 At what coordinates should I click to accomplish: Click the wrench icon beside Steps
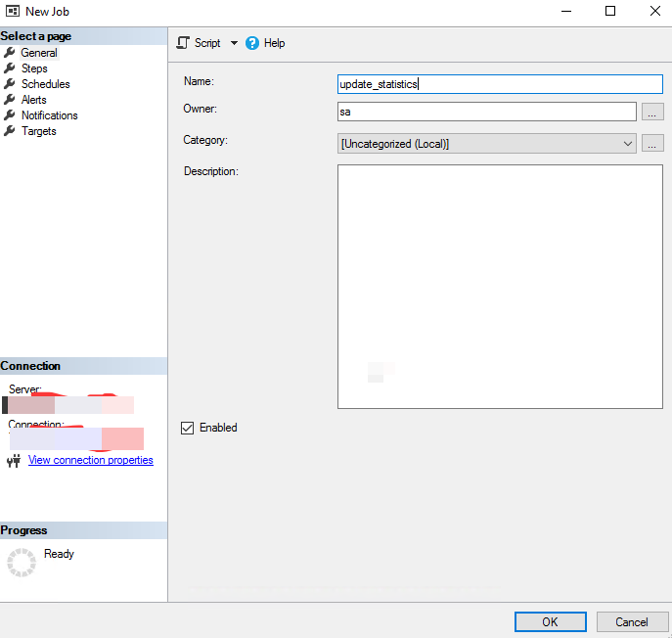tap(10, 68)
